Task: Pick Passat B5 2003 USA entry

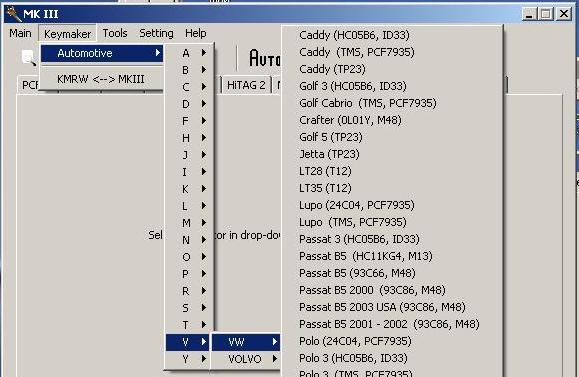Action: pyautogui.click(x=392, y=307)
